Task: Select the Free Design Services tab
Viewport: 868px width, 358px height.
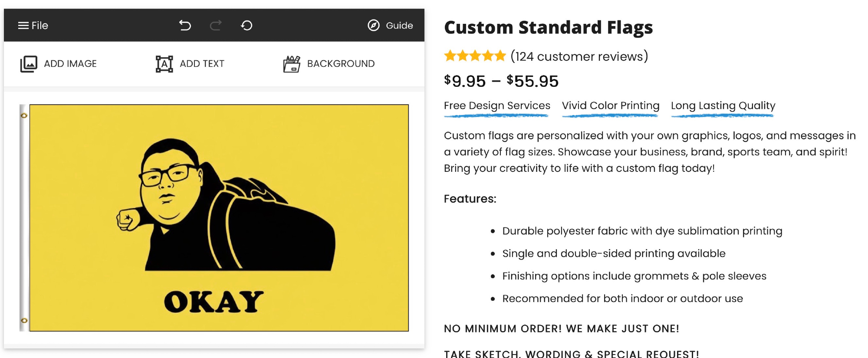Action: [x=497, y=106]
